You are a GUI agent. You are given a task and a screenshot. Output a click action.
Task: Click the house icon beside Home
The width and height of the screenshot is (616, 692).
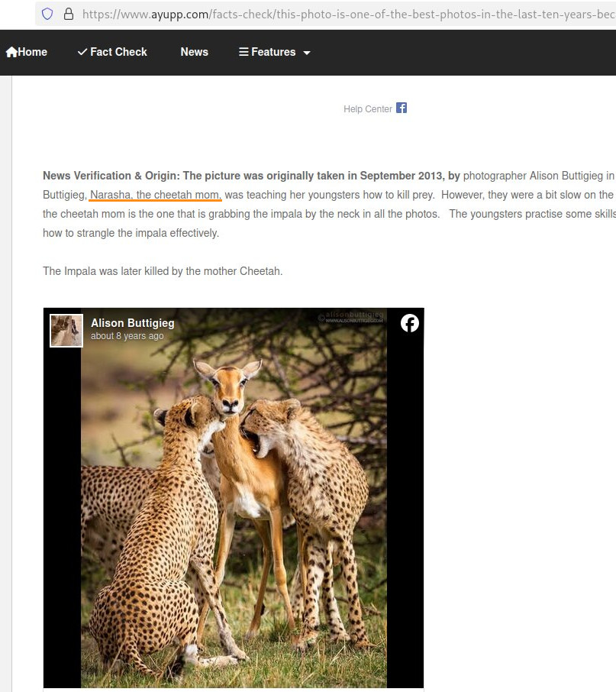(x=11, y=52)
